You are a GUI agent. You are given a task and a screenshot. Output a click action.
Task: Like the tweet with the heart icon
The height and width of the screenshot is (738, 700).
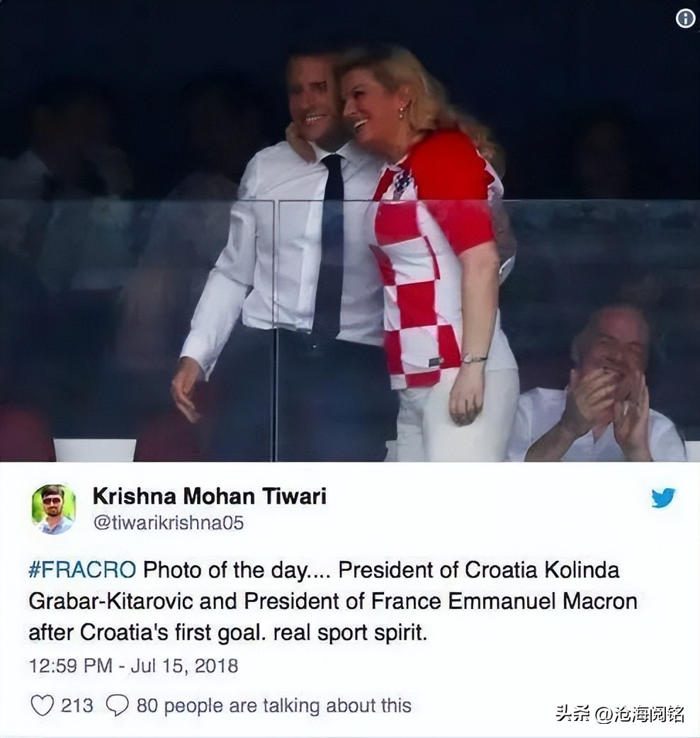pyautogui.click(x=42, y=705)
